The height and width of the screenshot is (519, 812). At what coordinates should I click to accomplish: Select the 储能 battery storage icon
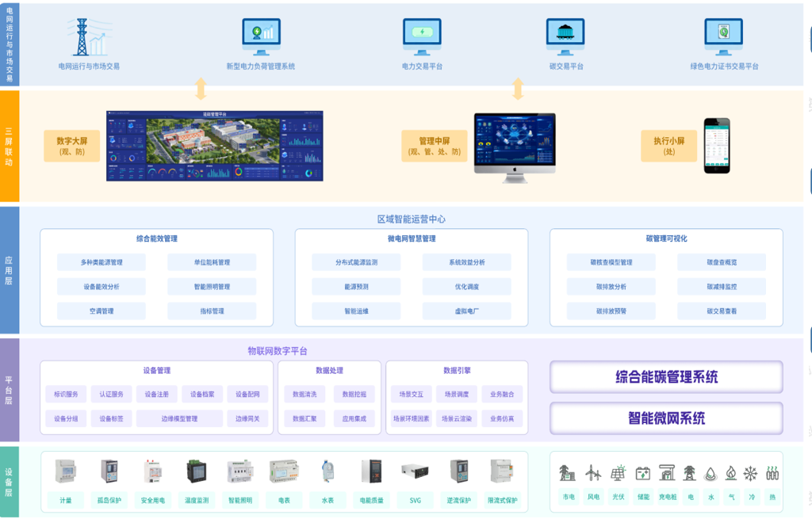point(642,473)
